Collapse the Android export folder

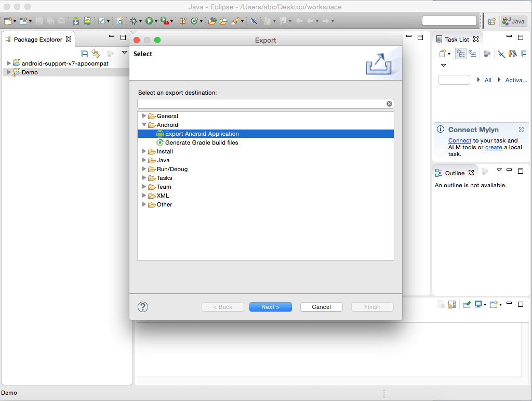(144, 125)
